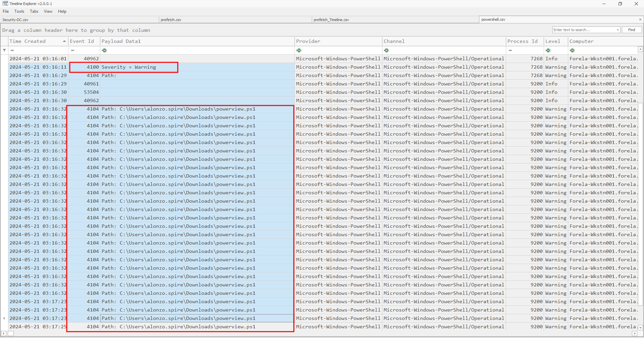644x338 pixels.
Task: Open the search box history dropdown
Action: coord(618,30)
